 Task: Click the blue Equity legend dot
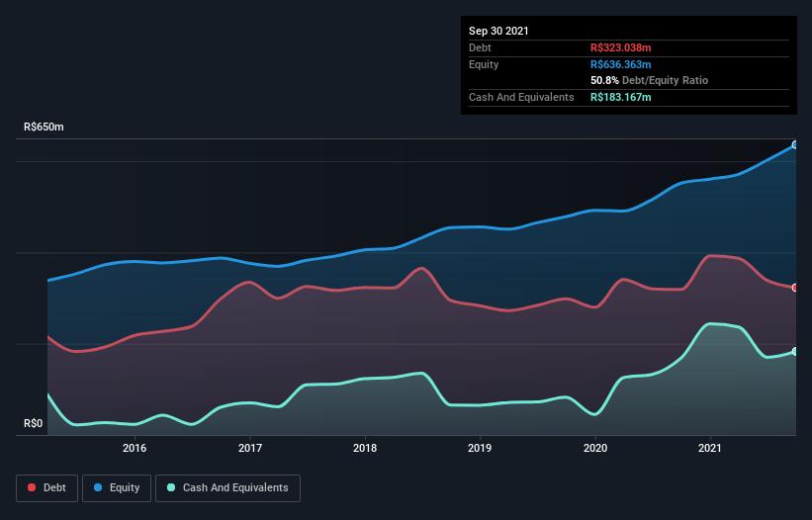[x=98, y=488]
